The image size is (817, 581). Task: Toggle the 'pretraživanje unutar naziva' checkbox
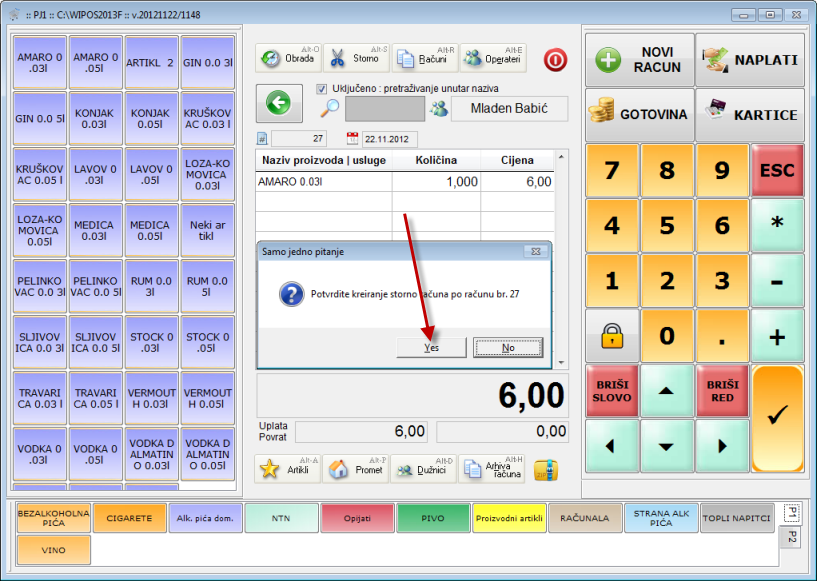pos(322,88)
